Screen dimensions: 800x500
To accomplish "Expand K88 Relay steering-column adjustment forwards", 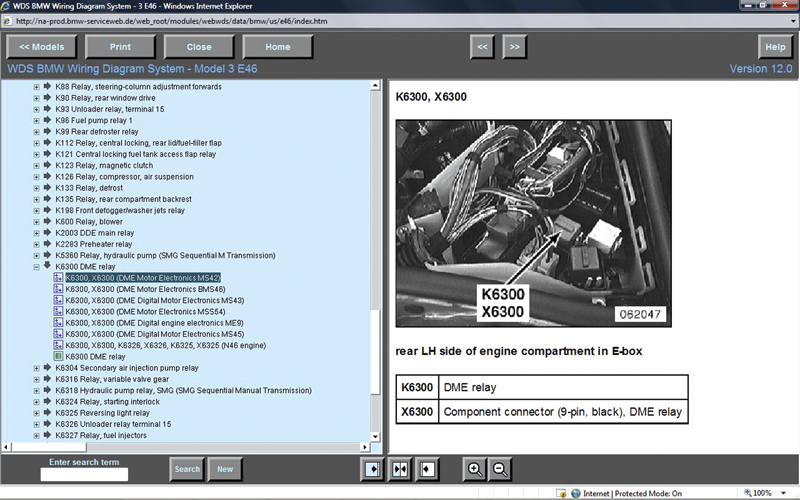I will pos(36,87).
